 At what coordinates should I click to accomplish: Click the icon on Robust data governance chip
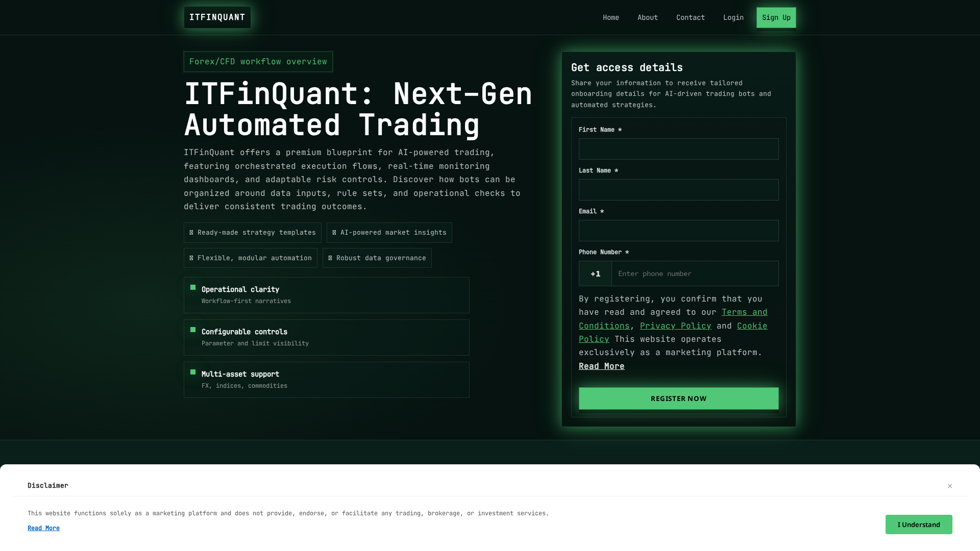pos(331,258)
